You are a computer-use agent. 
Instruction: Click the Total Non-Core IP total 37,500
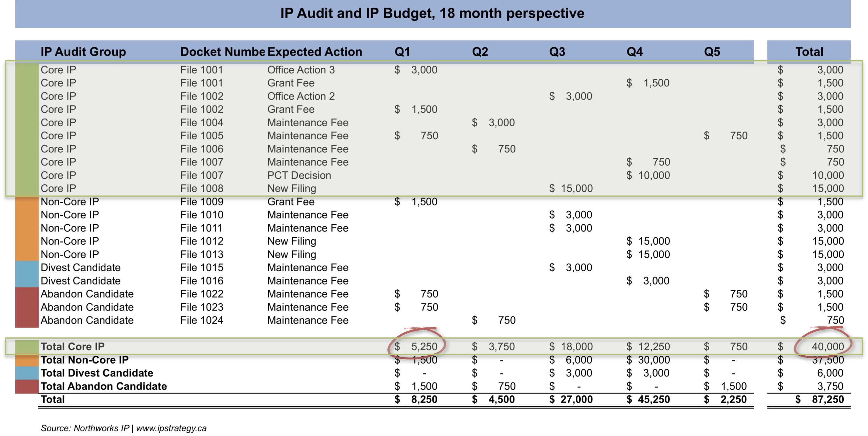(x=827, y=360)
